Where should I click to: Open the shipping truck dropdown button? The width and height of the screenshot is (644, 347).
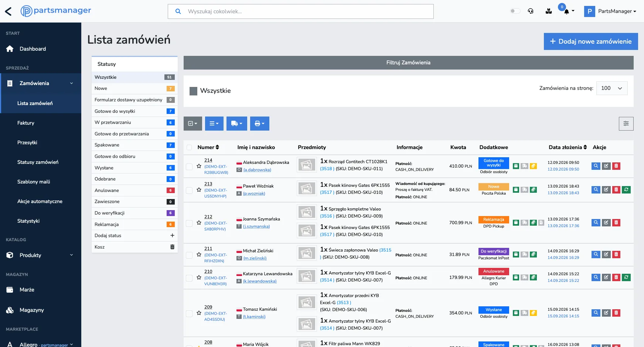[x=237, y=124]
